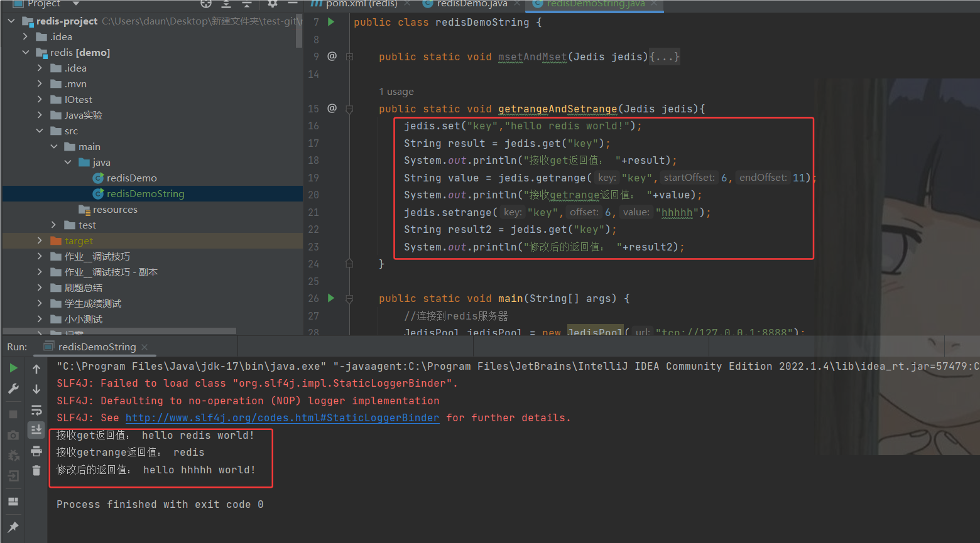This screenshot has height=543, width=980.
Task: Select the redisDemoString tab in Run panel
Action: [x=97, y=347]
